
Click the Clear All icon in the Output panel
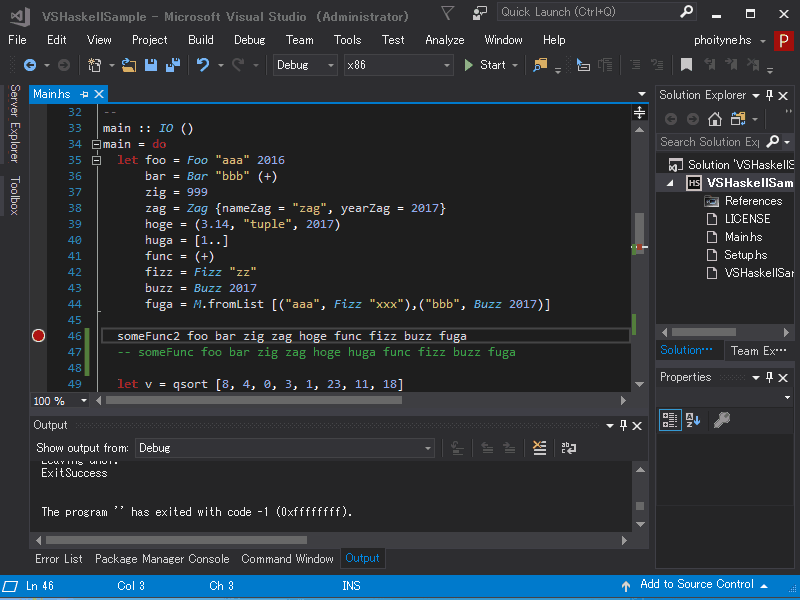coord(539,448)
